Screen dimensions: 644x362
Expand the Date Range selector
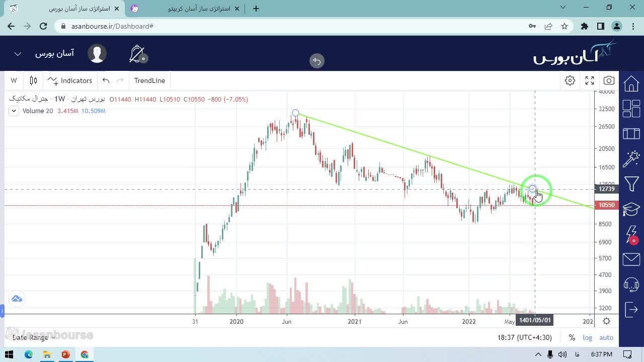(33, 337)
